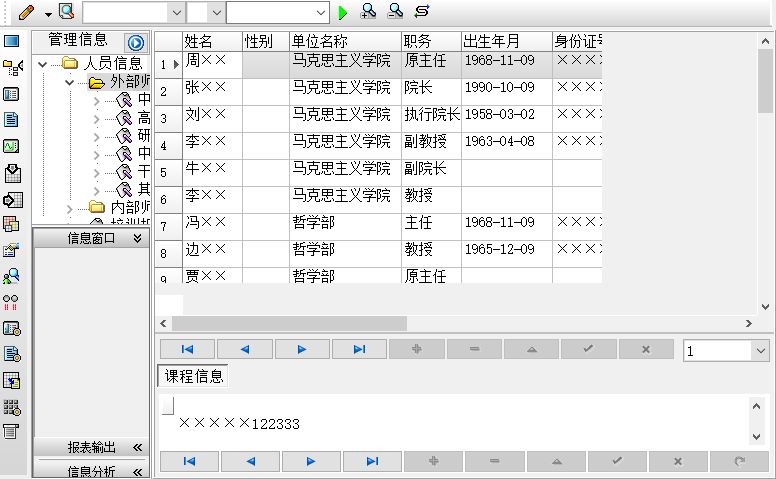This screenshot has width=776, height=479.
Task: Click the right-arrow into grid sidebar icon
Action: click(12, 200)
